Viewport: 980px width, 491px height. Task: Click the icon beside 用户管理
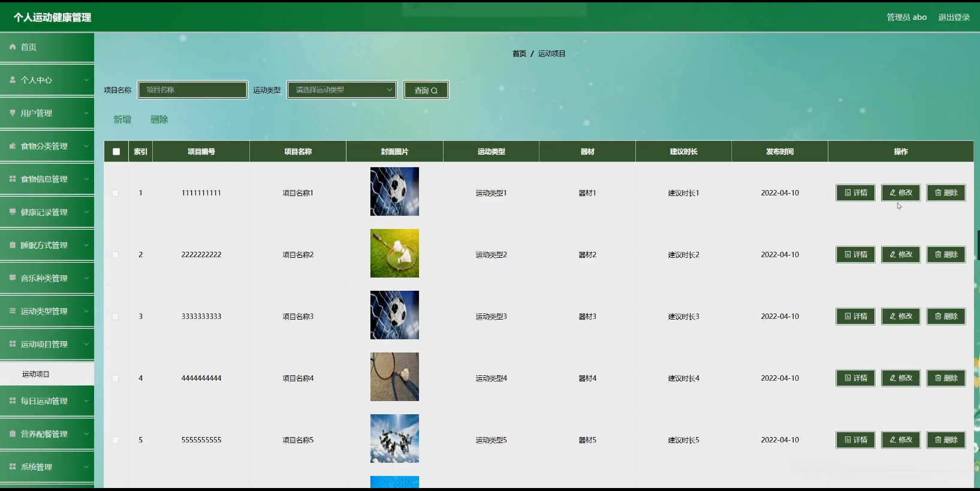click(x=13, y=113)
